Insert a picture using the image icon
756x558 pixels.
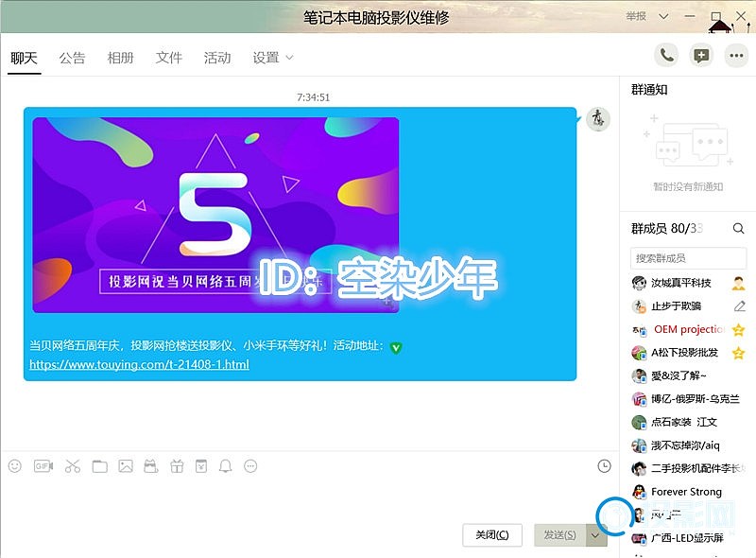[x=126, y=466]
